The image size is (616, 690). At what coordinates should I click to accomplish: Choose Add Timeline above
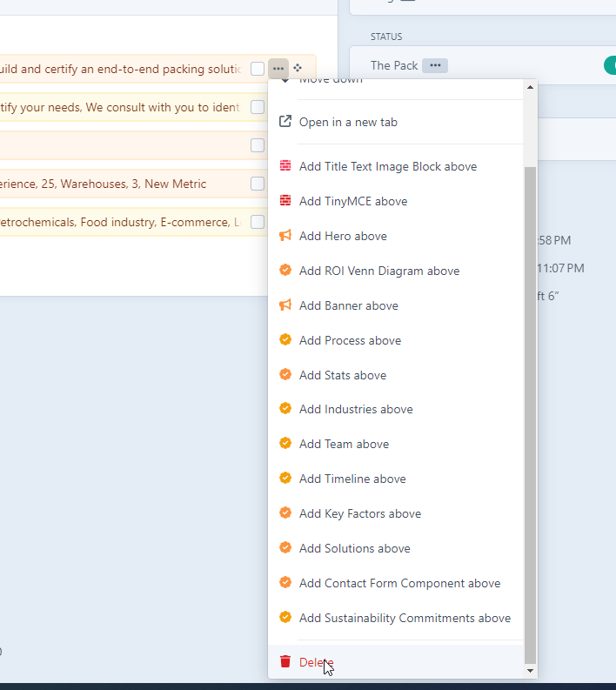(352, 479)
